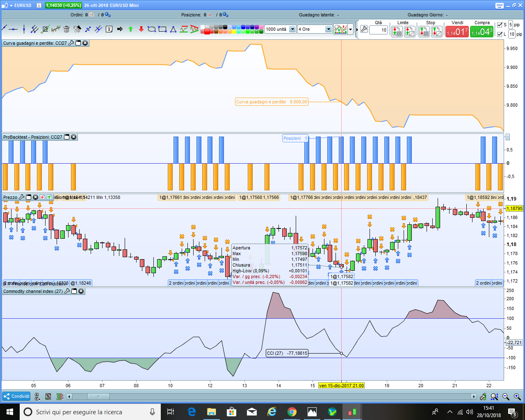The width and height of the screenshot is (525, 420).
Task: Click the instrument info icon beside EURUSD
Action: (39, 5)
